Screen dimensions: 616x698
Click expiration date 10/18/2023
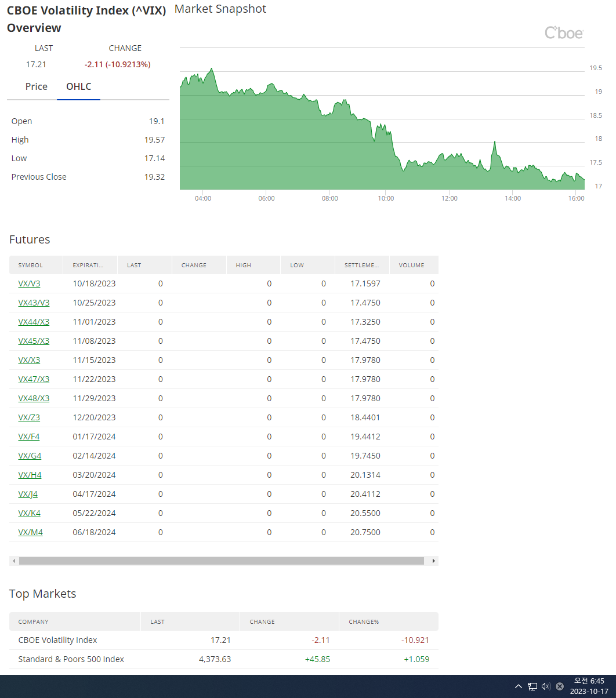click(94, 284)
